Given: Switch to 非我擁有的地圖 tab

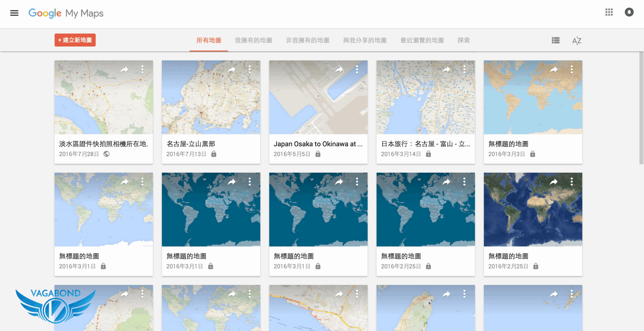Looking at the screenshot, I should (308, 40).
